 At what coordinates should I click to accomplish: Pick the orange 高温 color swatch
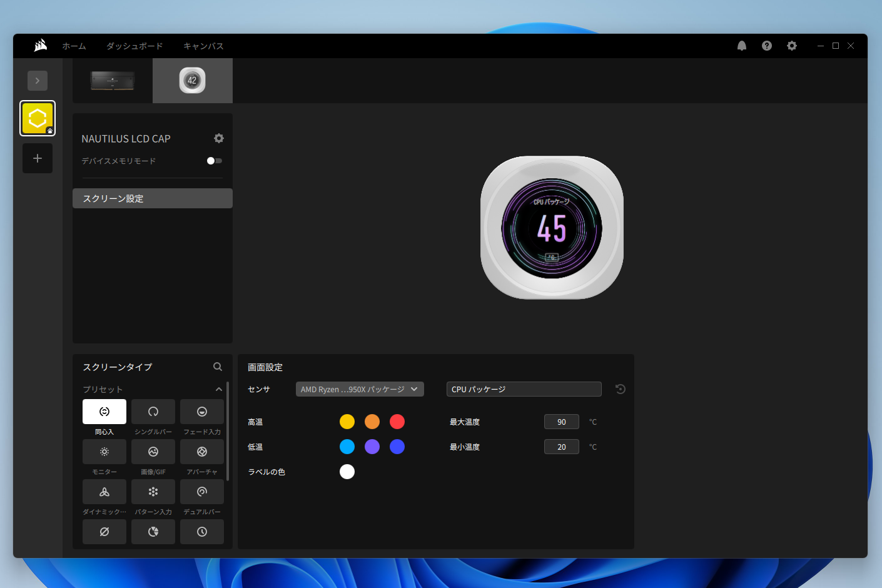[x=372, y=422]
